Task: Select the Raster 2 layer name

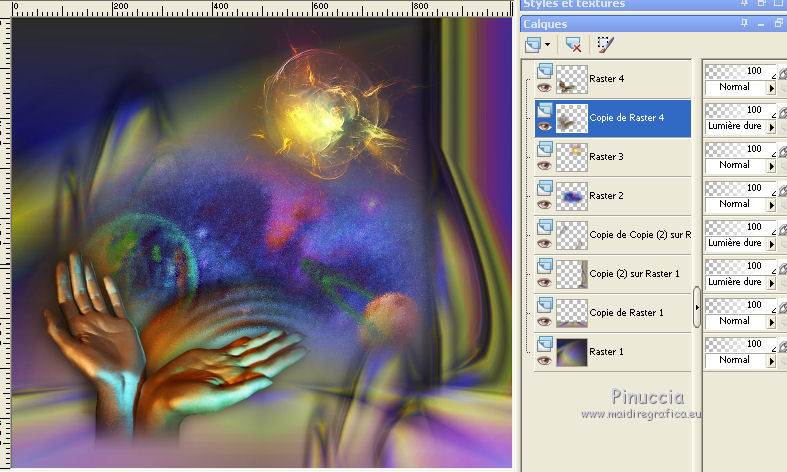Action: tap(606, 196)
